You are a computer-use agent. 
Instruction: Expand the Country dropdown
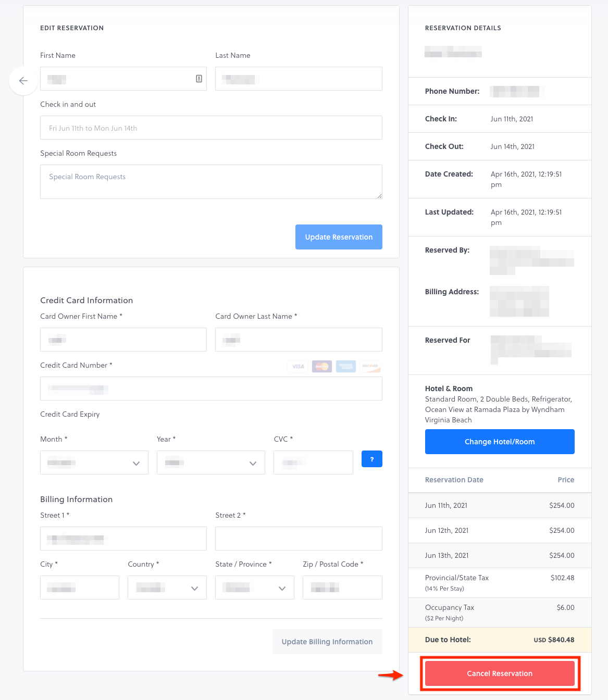[x=167, y=587]
